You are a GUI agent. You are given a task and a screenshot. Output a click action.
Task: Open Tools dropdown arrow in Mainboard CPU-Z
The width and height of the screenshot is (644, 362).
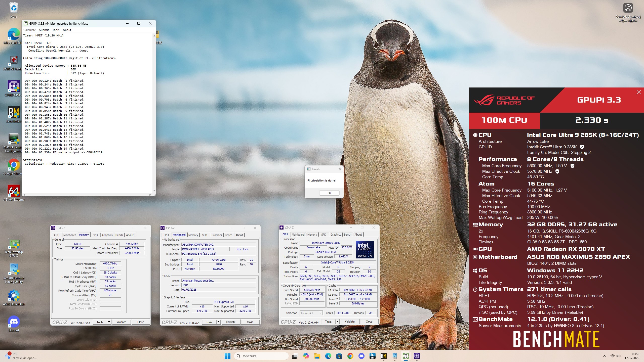click(x=218, y=322)
